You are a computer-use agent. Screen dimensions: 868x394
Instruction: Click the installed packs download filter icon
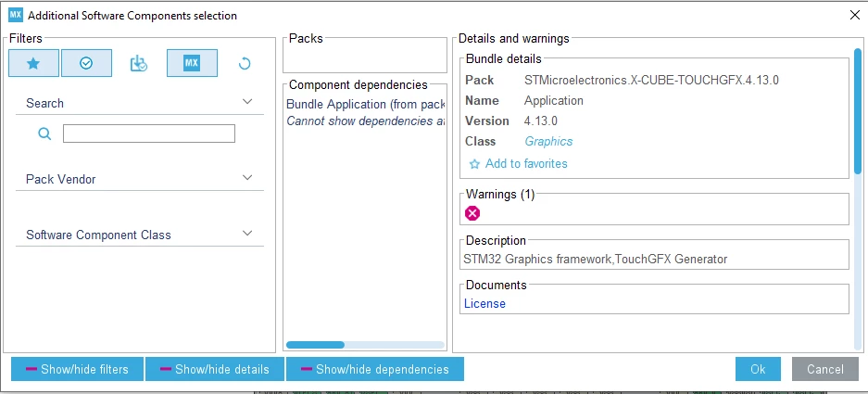138,64
